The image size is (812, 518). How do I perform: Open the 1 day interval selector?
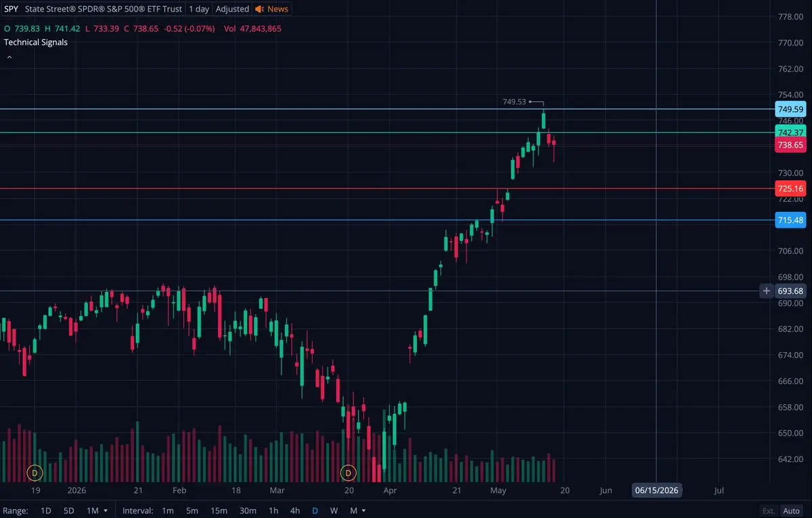199,9
